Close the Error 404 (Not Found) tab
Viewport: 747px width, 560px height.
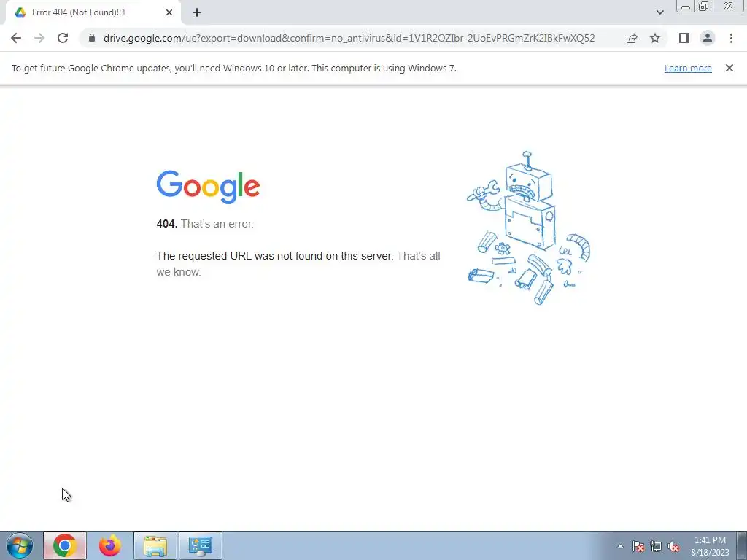click(169, 13)
